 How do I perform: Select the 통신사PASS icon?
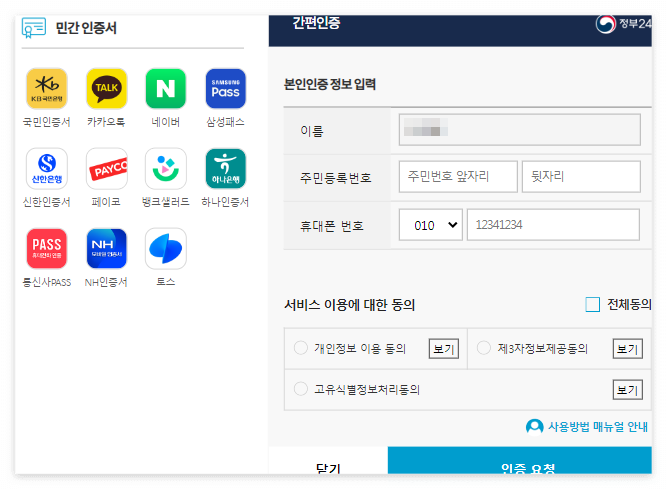click(x=47, y=249)
